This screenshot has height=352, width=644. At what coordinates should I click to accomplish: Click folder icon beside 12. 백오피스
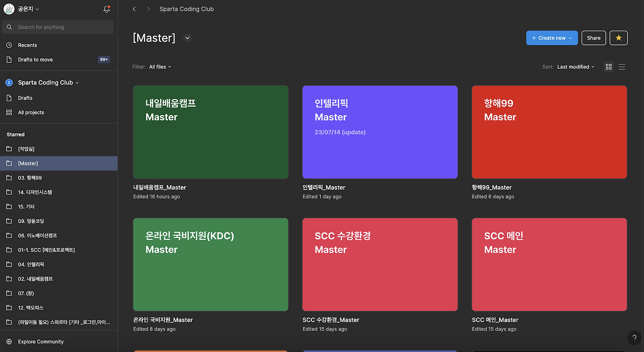pos(9,308)
